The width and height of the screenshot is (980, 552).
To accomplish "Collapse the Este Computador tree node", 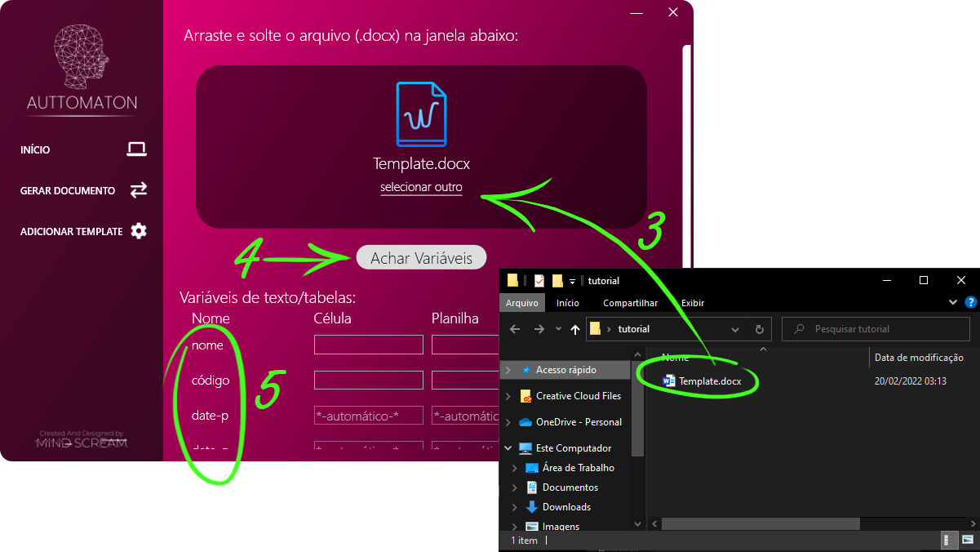I will (509, 448).
